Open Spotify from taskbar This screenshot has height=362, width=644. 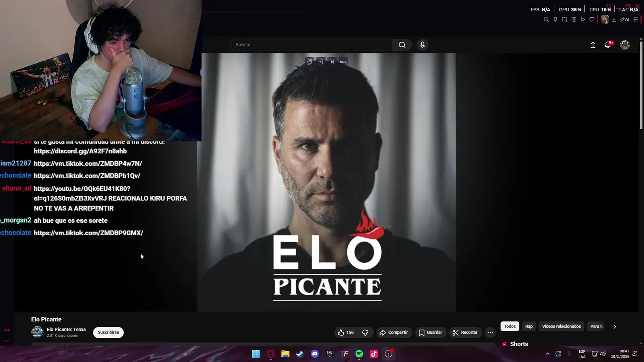tap(359, 354)
